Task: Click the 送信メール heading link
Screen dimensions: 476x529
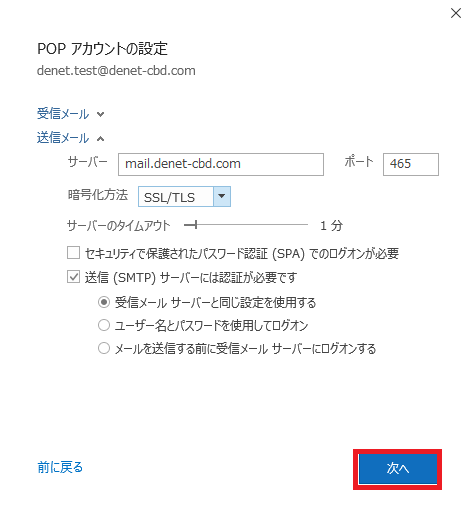Action: pyautogui.click(x=63, y=138)
